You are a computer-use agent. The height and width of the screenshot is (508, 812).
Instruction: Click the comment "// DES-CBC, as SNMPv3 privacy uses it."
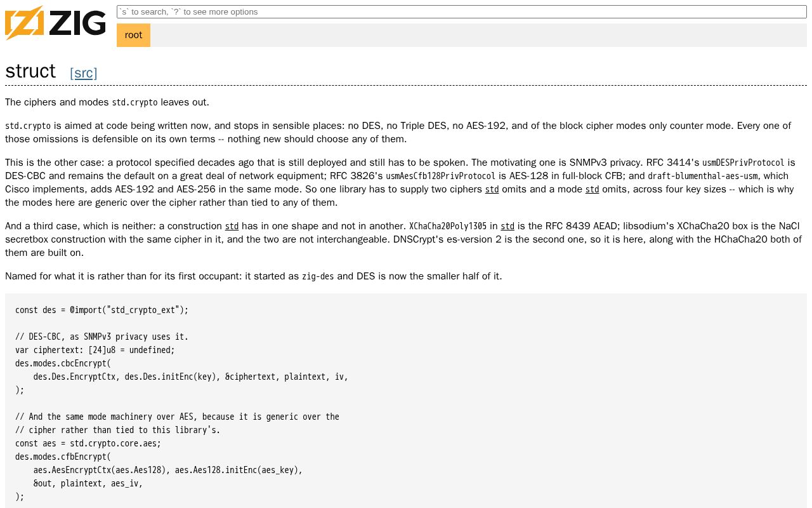click(x=102, y=337)
